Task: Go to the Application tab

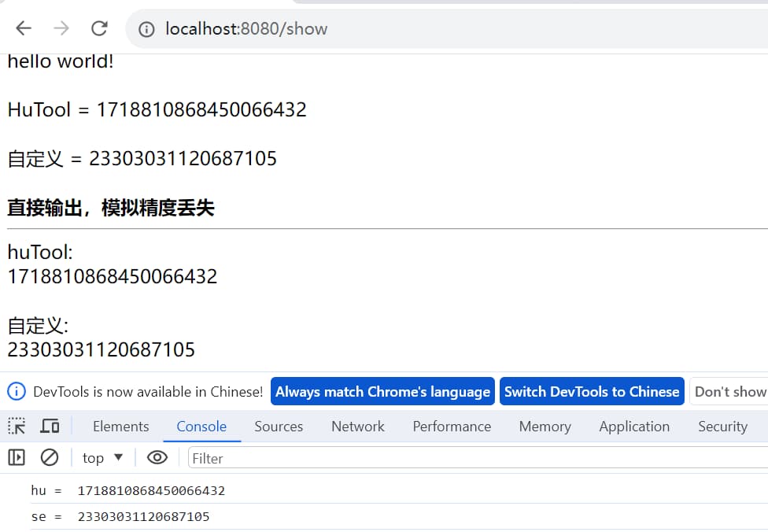Action: [634, 427]
